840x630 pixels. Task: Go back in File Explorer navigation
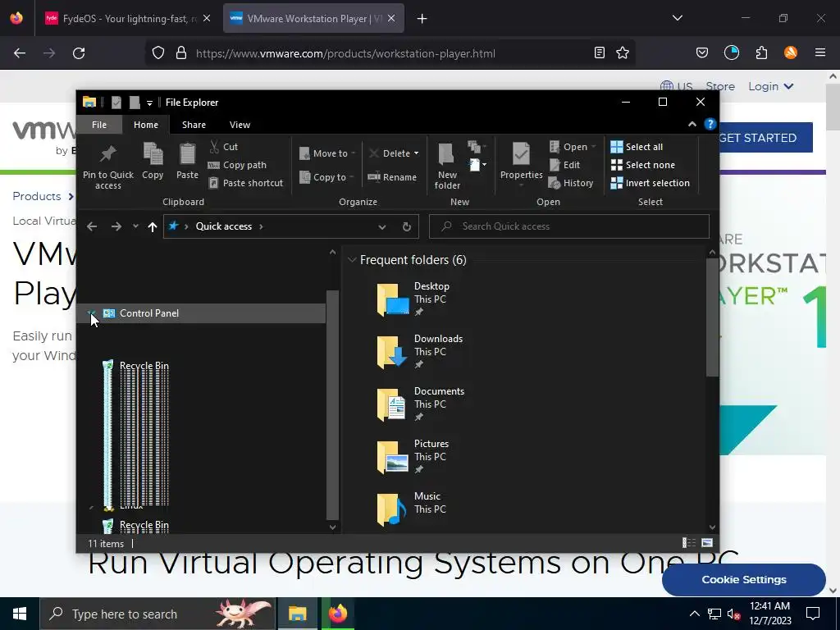(x=92, y=226)
